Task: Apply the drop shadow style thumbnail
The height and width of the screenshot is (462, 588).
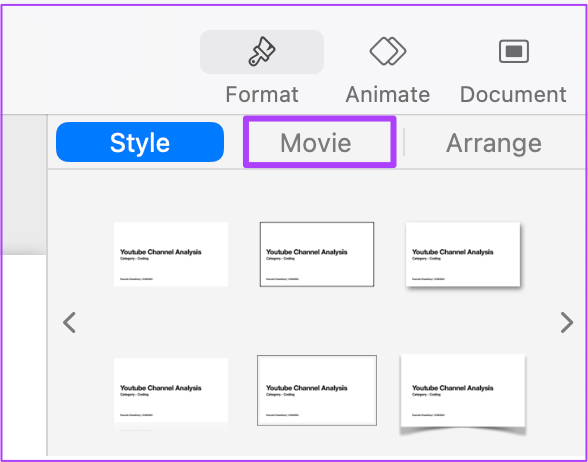Action: pos(464,255)
